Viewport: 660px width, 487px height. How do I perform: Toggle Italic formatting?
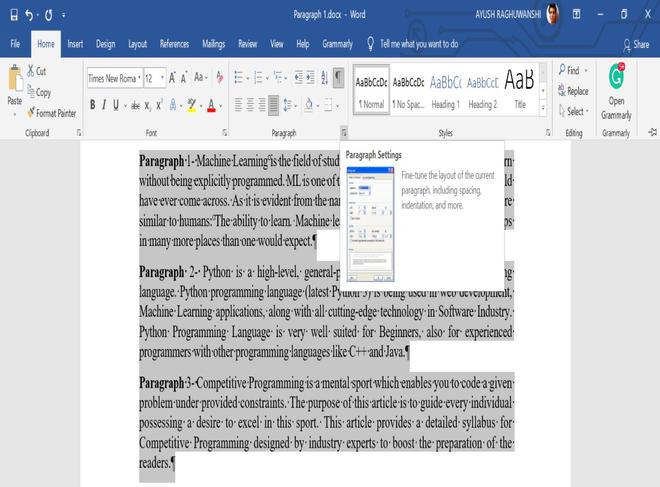click(x=104, y=105)
